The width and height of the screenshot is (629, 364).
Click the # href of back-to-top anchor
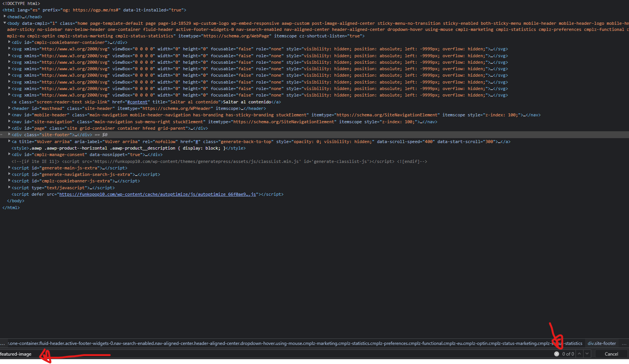tap(197, 142)
